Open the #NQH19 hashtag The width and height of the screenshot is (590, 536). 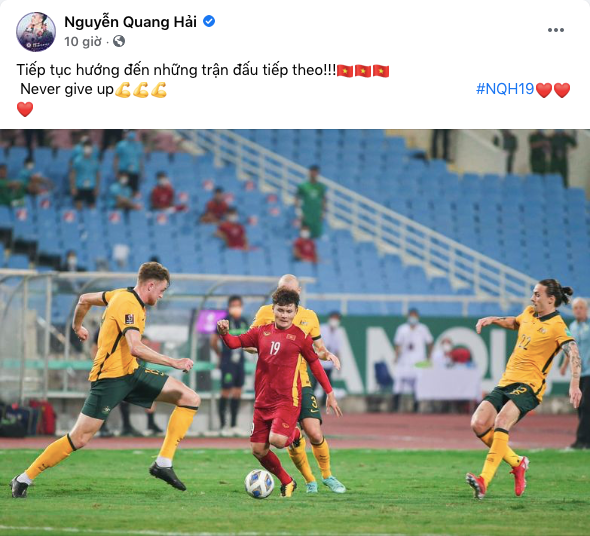tap(505, 89)
